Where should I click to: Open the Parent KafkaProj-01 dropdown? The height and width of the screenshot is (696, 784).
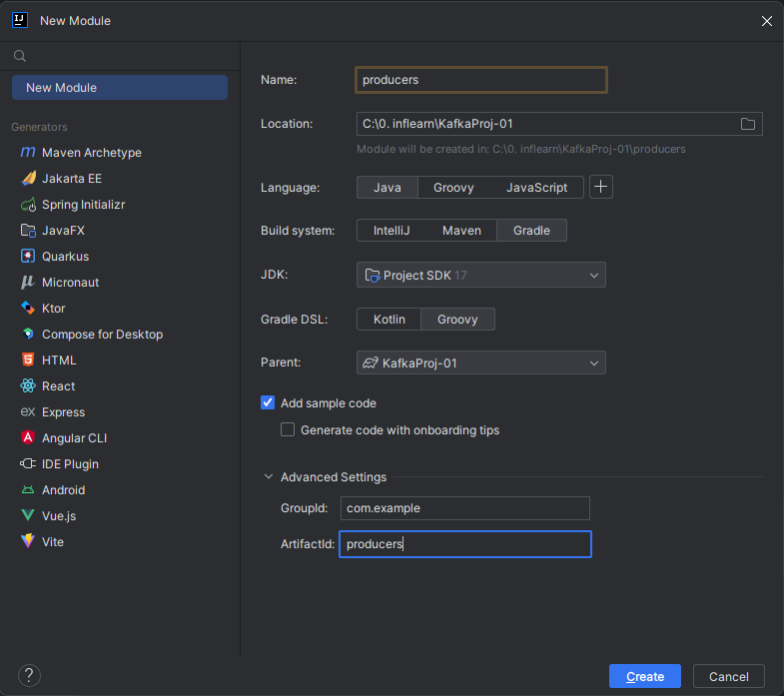(x=481, y=363)
